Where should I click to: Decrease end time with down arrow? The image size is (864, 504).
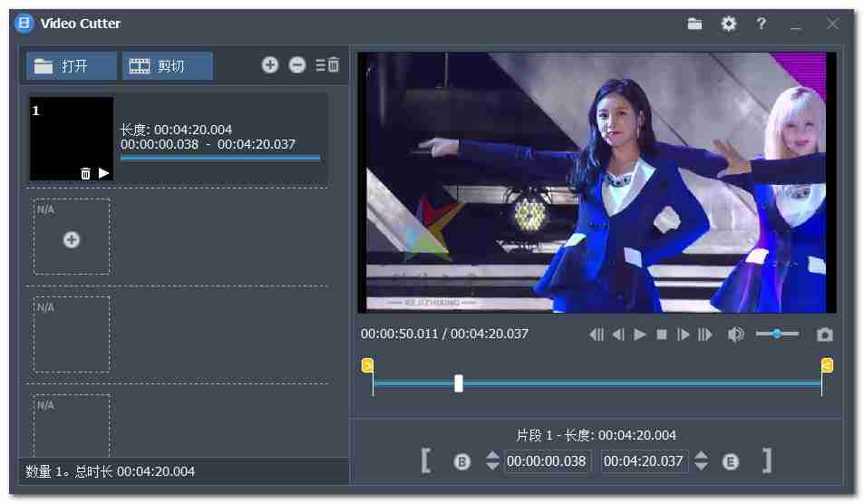click(701, 466)
